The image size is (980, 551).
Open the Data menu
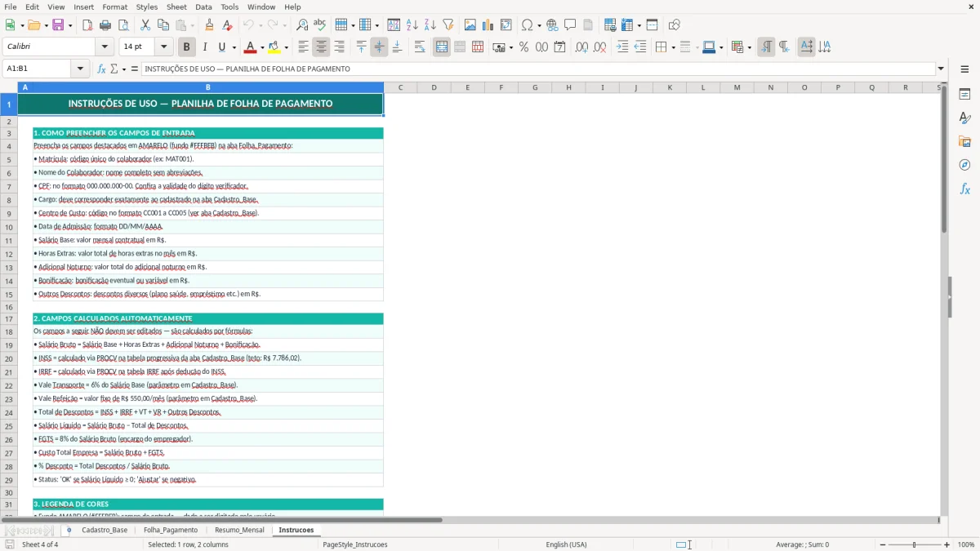pos(203,7)
